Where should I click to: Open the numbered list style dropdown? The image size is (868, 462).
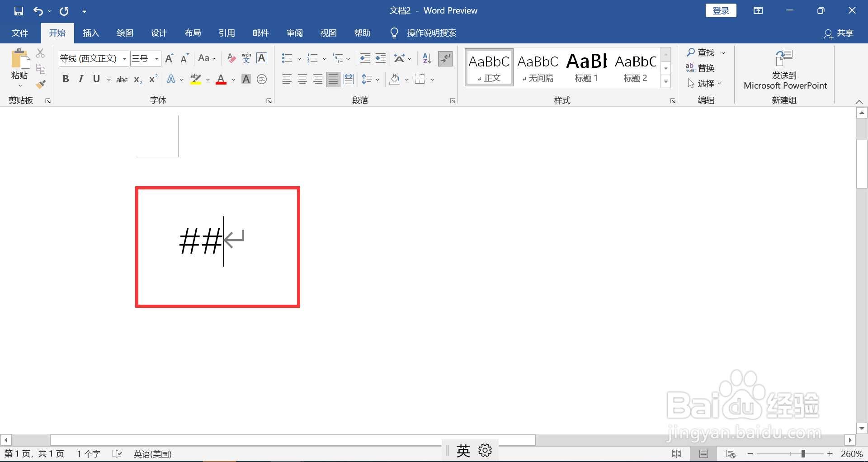pos(325,59)
